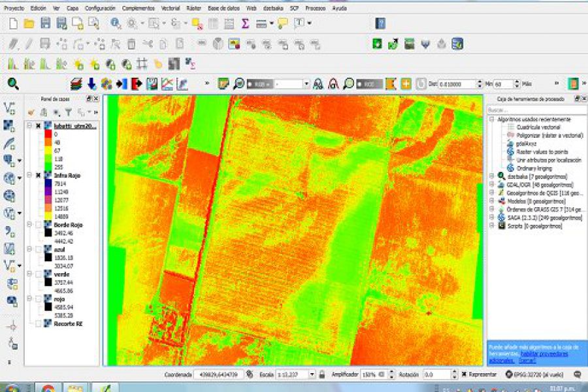The width and height of the screenshot is (588, 392).
Task: Filter the legend using the funnel icon
Action: [68, 112]
